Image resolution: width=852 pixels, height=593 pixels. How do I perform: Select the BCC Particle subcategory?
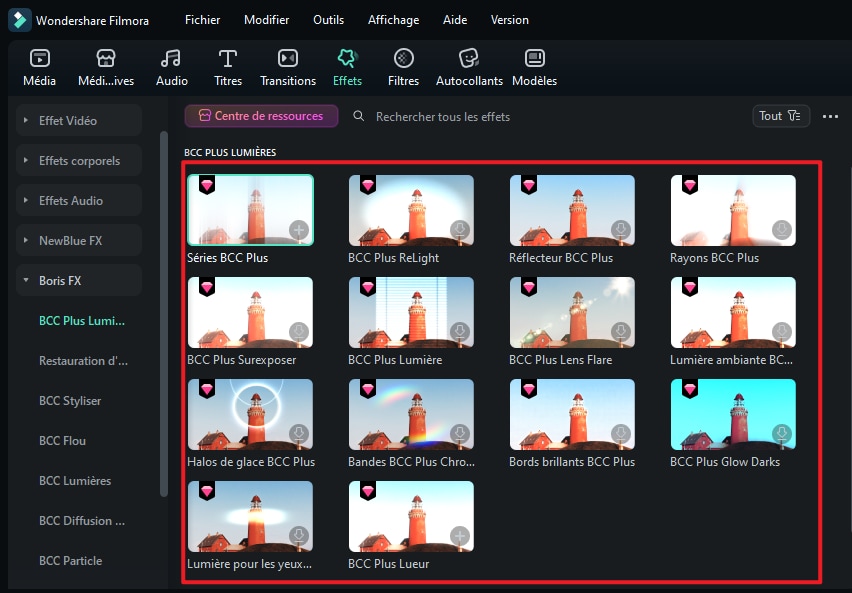pyautogui.click(x=71, y=561)
